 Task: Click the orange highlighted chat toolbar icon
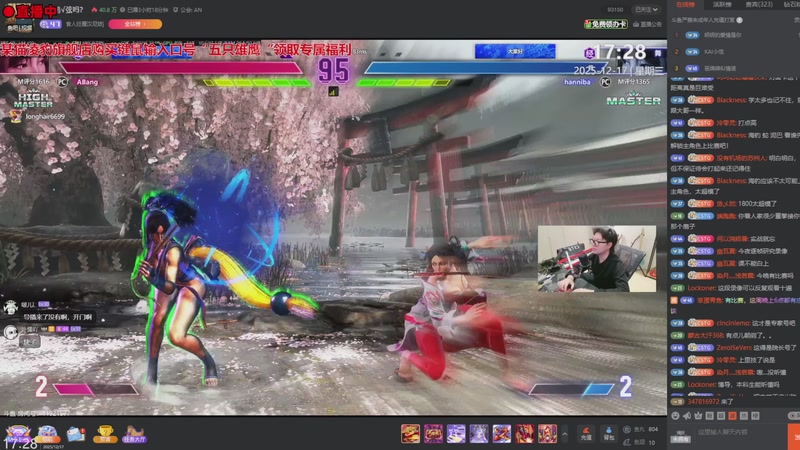[x=732, y=416]
